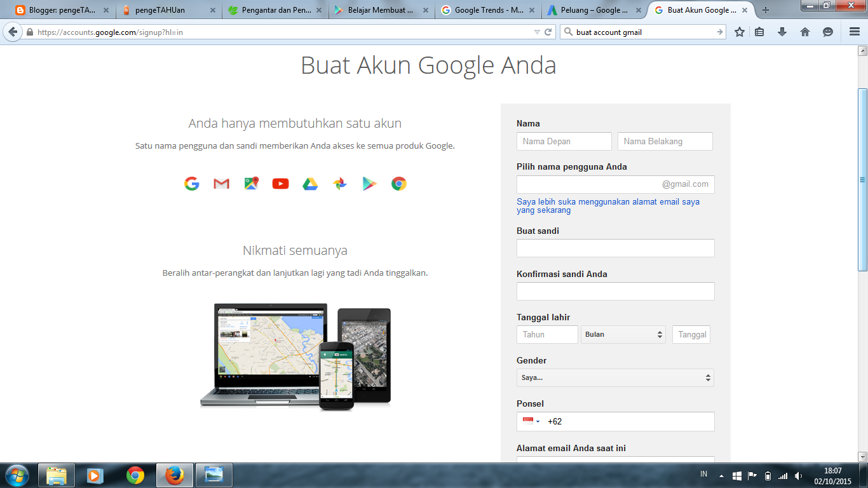868x488 pixels.
Task: Open the search engine magnifier dropdown
Action: click(568, 32)
